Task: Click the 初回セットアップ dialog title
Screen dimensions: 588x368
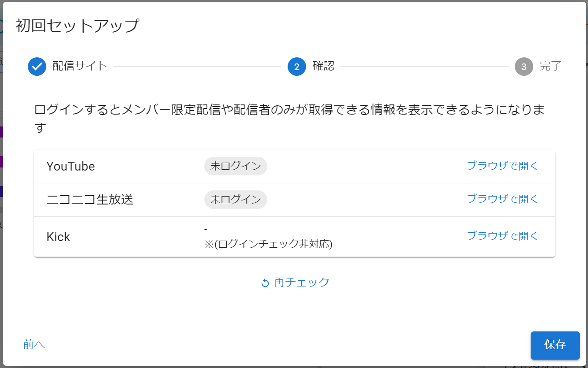Action: pos(77,26)
